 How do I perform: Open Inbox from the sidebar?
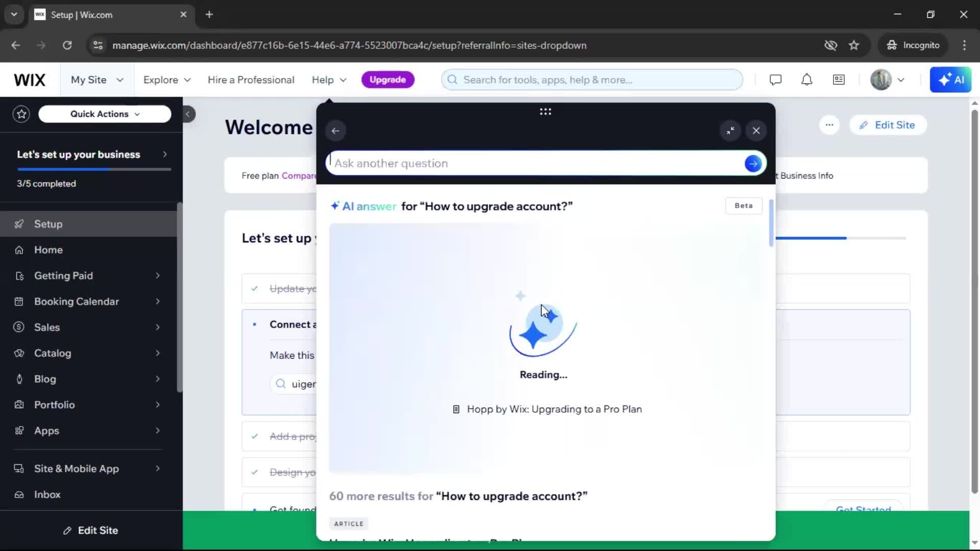click(x=88, y=495)
